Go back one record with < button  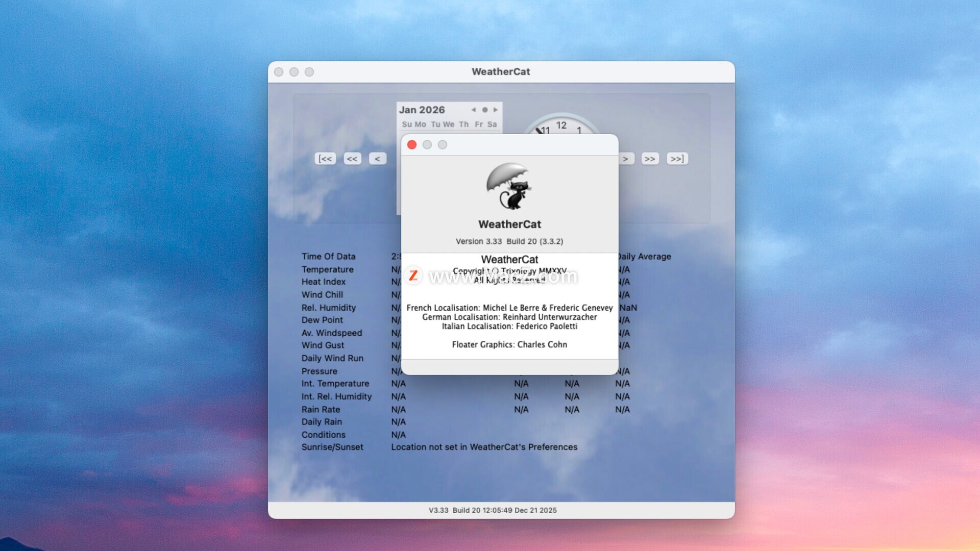coord(377,159)
